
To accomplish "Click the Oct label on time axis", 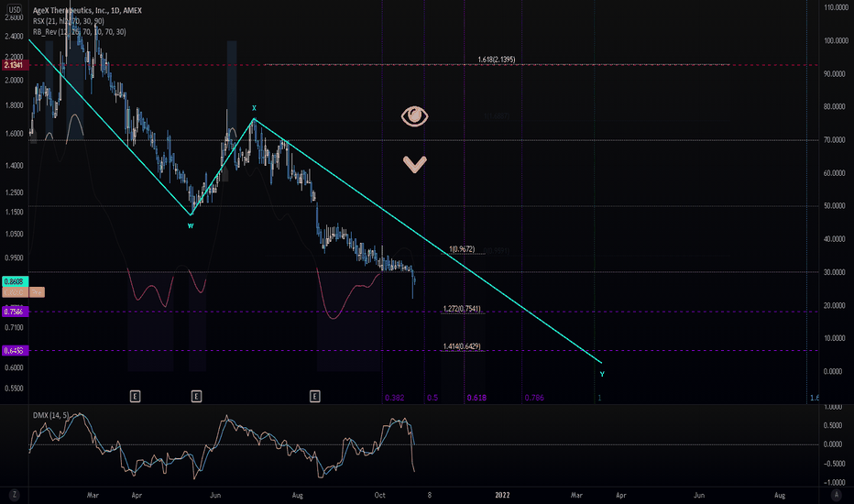I will click(x=379, y=495).
